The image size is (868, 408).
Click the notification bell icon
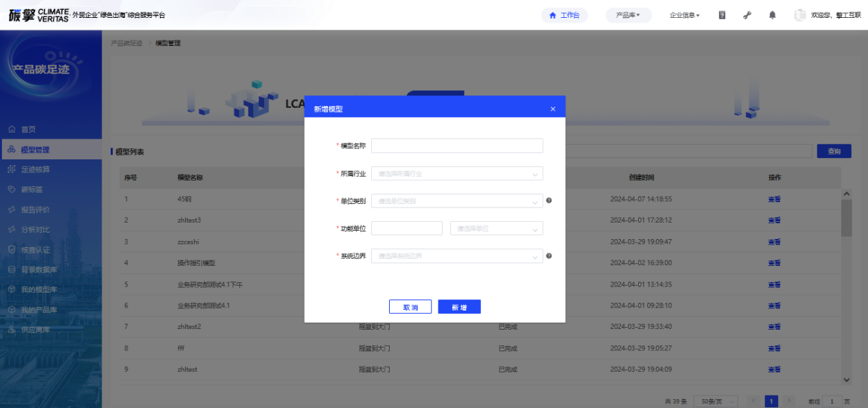pos(772,15)
